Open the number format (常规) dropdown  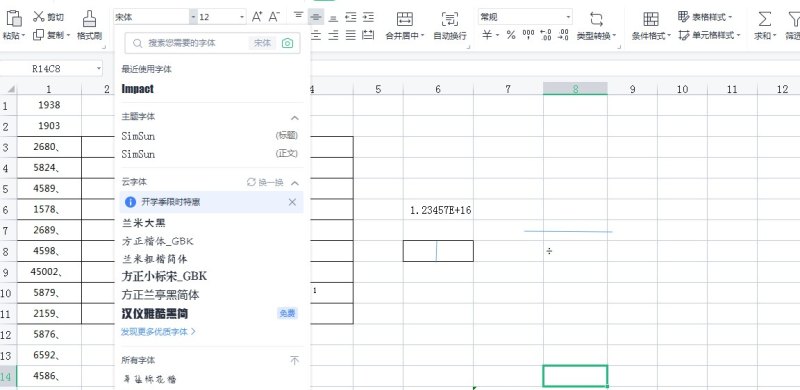tap(568, 17)
